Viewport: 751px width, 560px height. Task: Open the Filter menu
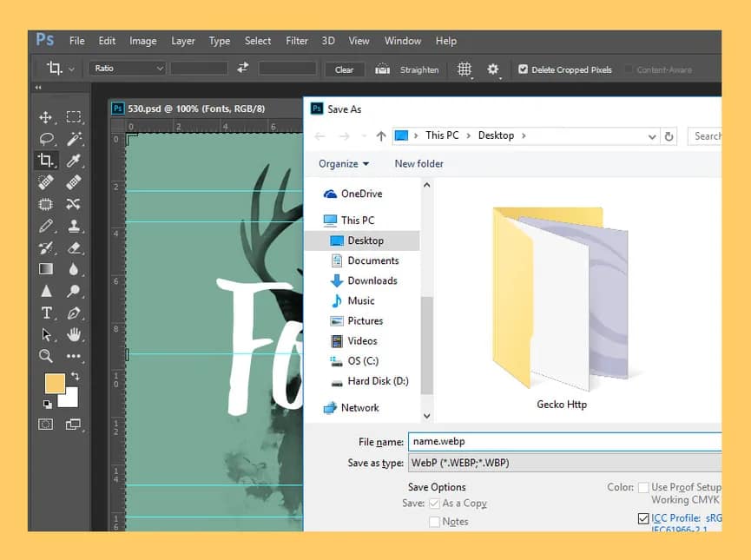297,41
